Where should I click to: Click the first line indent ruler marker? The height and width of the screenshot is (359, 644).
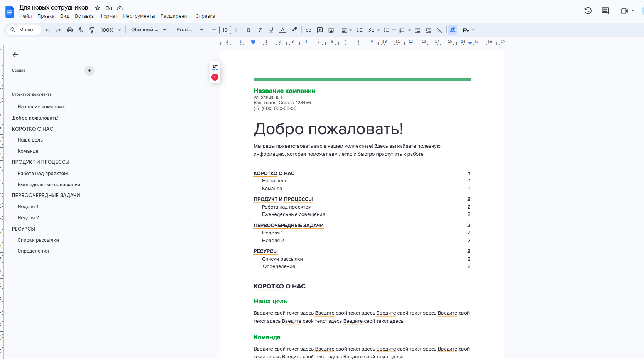coord(253,41)
